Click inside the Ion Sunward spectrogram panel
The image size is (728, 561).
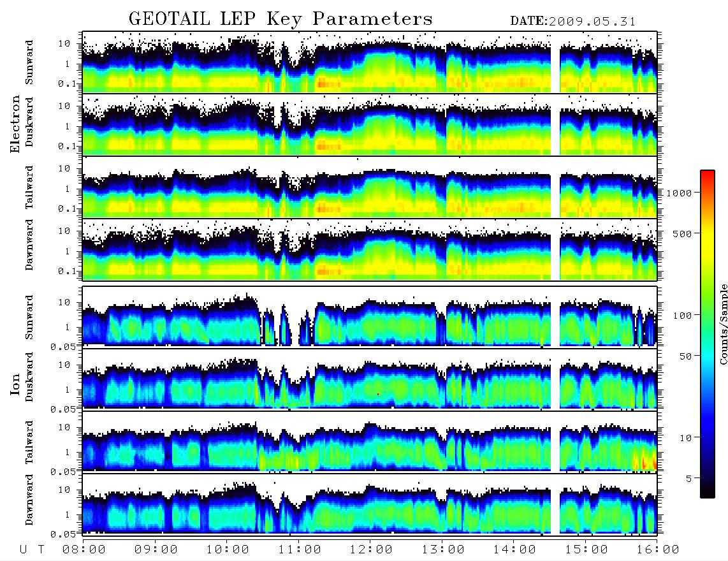point(370,316)
